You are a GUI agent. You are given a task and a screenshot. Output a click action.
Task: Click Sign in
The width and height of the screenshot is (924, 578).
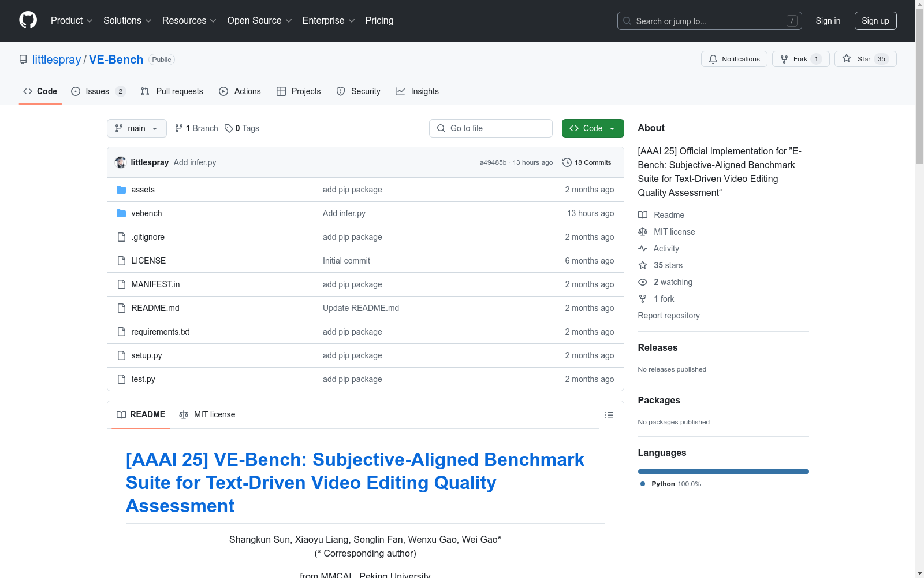[x=828, y=21]
